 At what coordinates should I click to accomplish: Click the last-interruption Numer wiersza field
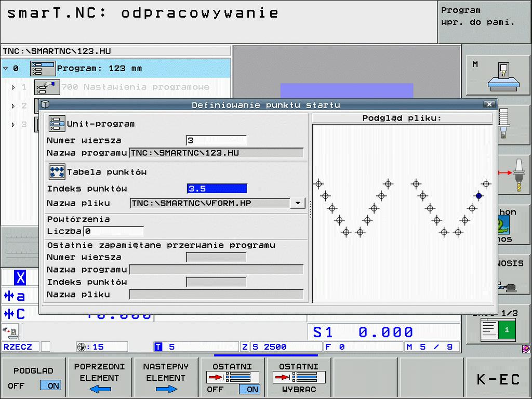click(x=216, y=257)
